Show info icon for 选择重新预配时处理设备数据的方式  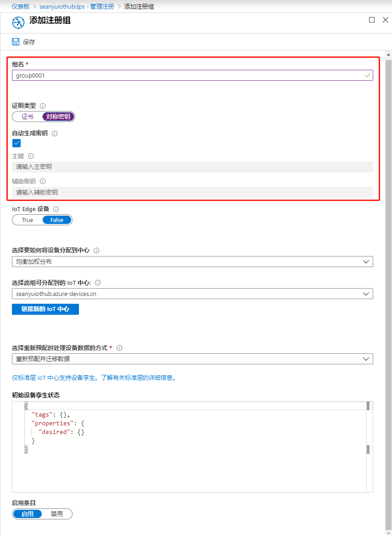point(119,348)
